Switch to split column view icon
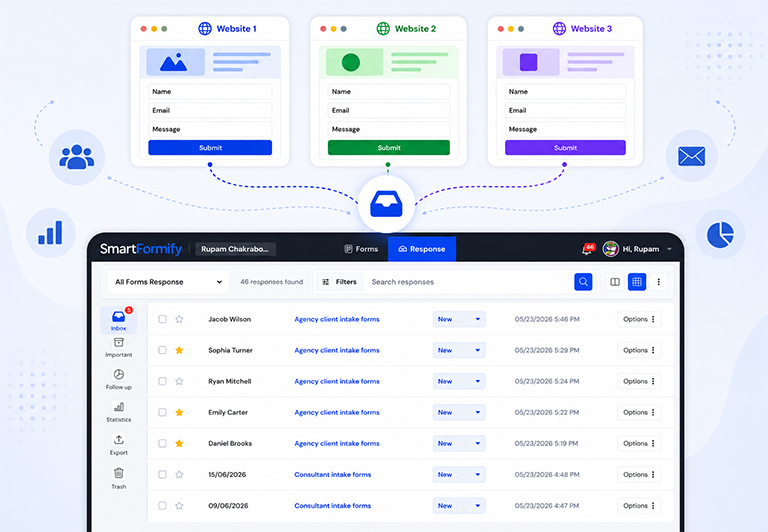This screenshot has height=532, width=768. (x=615, y=282)
